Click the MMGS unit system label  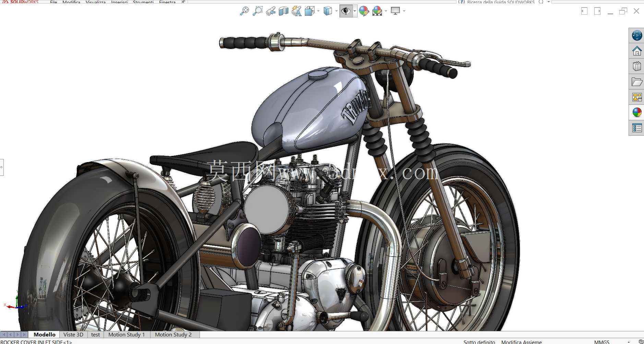[x=602, y=342]
